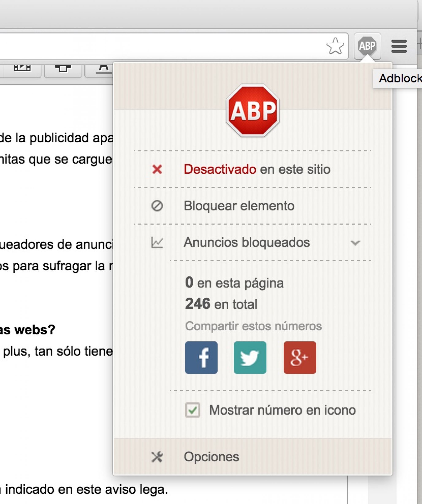Click the Adblock tooltip label
The width and height of the screenshot is (422, 504).
pos(398,78)
